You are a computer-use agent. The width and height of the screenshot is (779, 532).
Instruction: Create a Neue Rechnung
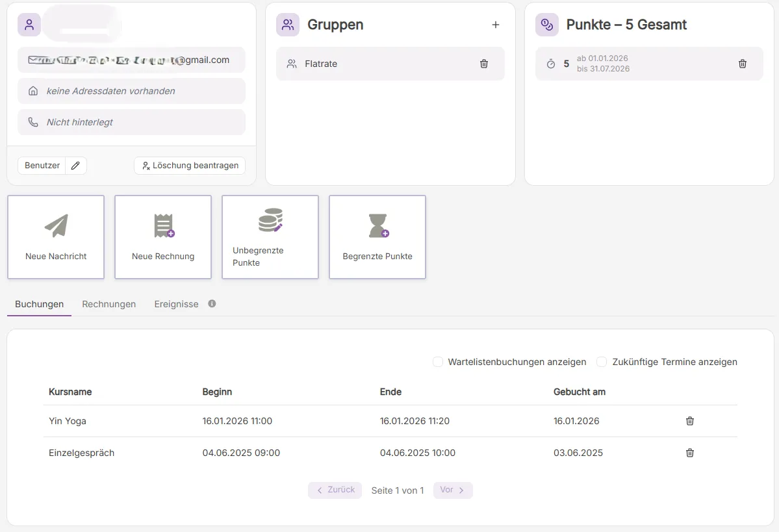(x=163, y=237)
